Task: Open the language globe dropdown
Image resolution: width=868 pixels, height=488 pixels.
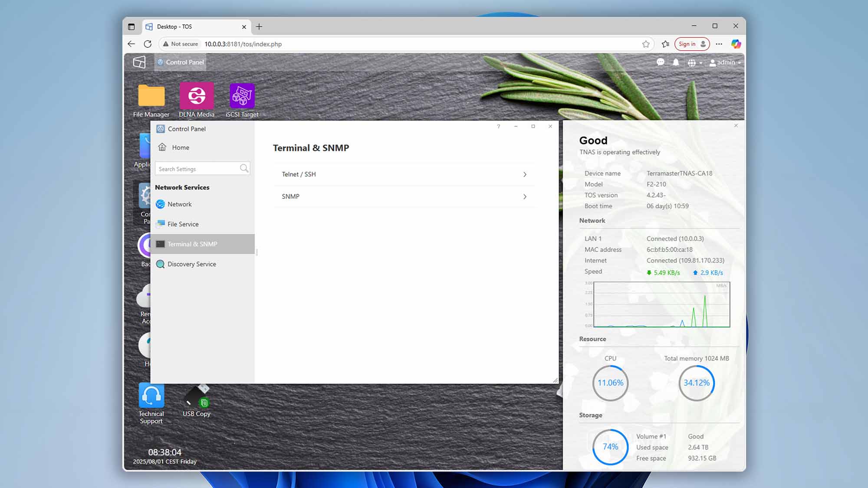Action: click(694, 63)
